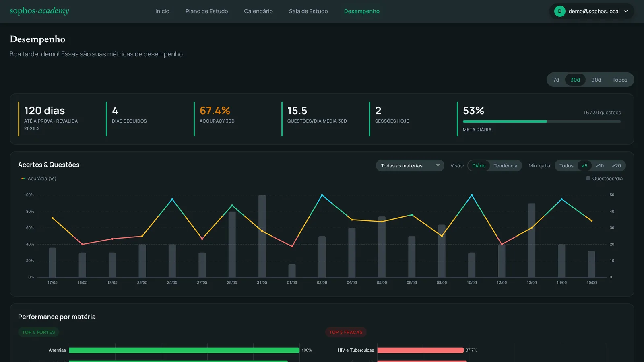This screenshot has height=362, width=644.
Task: Set min questions per day to ≥10
Action: [600, 166]
